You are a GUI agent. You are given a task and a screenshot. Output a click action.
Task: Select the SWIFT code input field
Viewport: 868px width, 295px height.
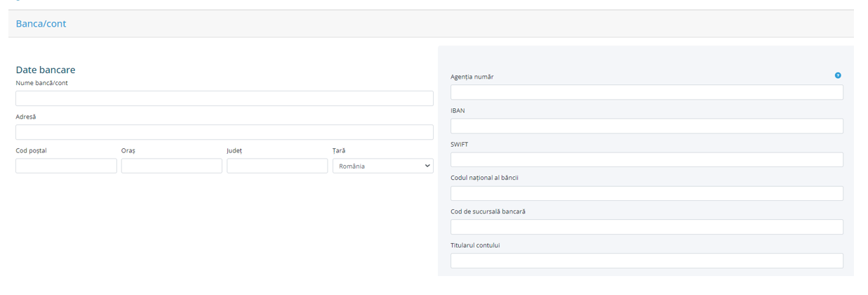[x=646, y=159]
